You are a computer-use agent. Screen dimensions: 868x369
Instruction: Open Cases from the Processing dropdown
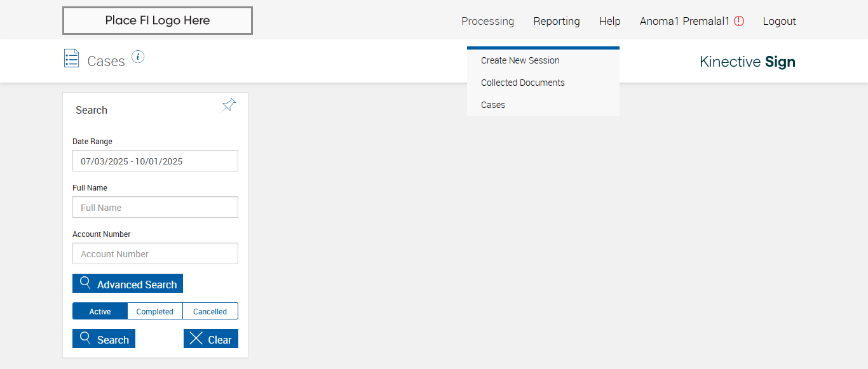point(493,105)
